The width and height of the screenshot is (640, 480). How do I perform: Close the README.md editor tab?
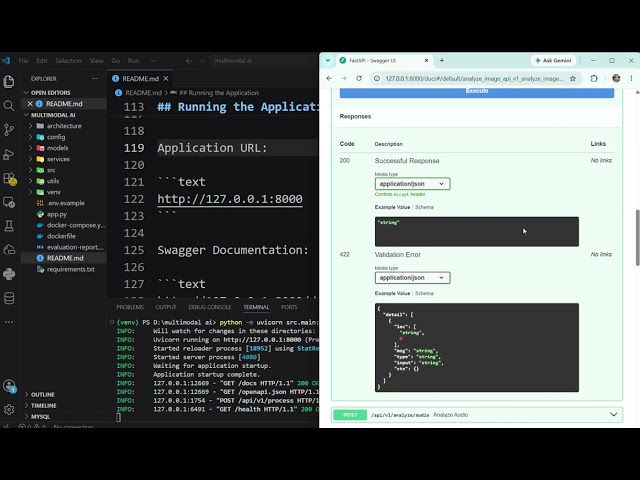166,78
